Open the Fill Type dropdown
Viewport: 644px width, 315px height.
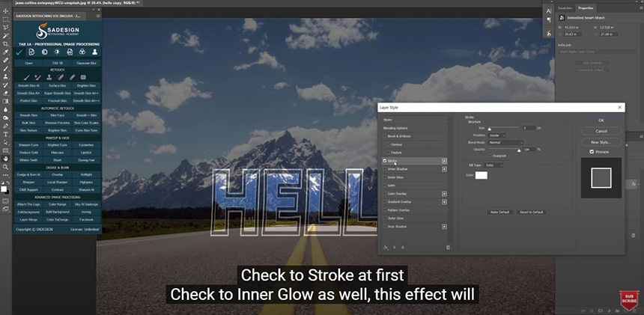pyautogui.click(x=493, y=165)
